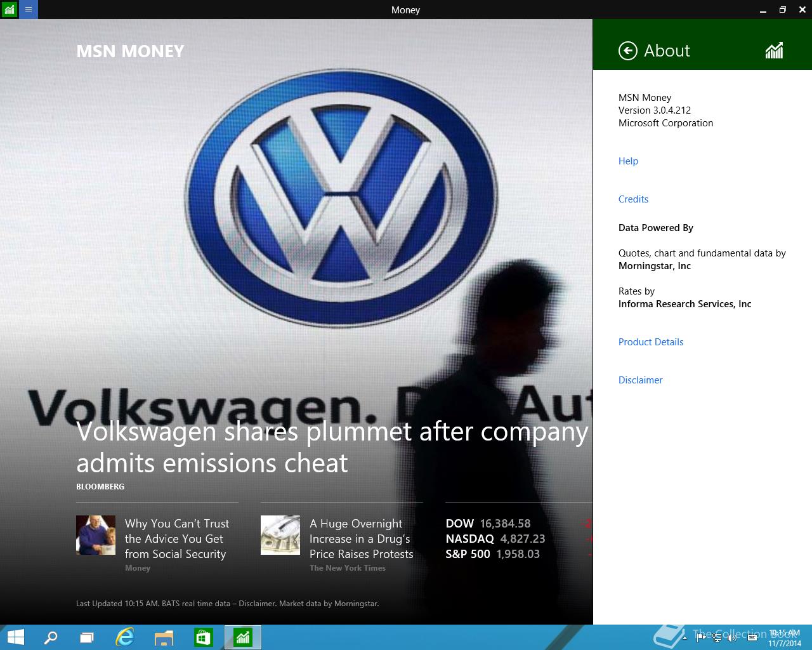Screen dimensions: 812x650
Task: Click the touch keyboard tray icon
Action: [752, 637]
